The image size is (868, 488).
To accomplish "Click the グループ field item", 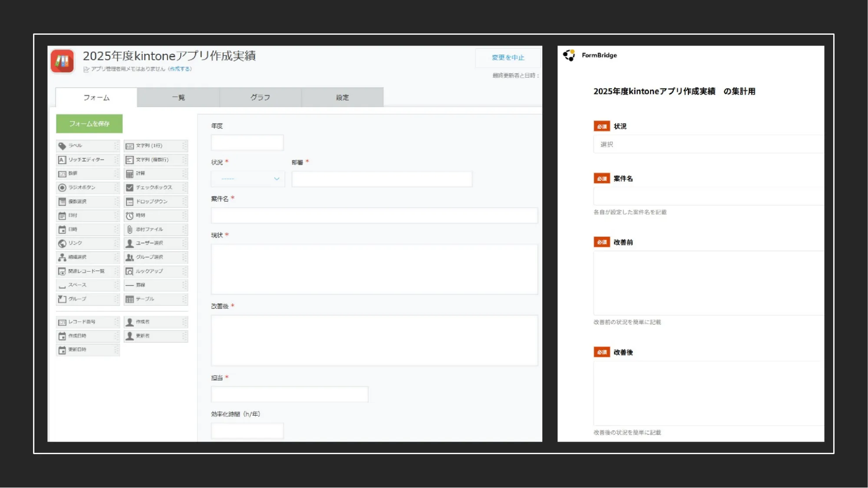I will (88, 299).
